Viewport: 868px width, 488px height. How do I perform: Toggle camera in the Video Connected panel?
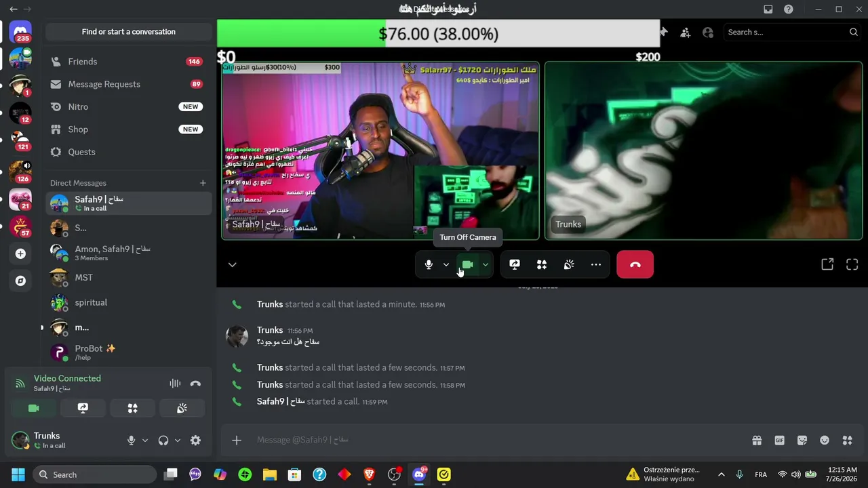(33, 408)
